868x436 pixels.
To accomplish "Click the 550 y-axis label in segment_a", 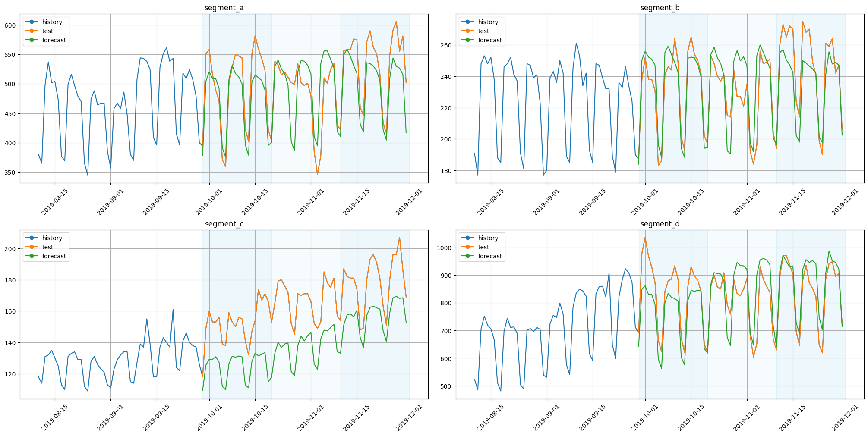I will click(11, 55).
